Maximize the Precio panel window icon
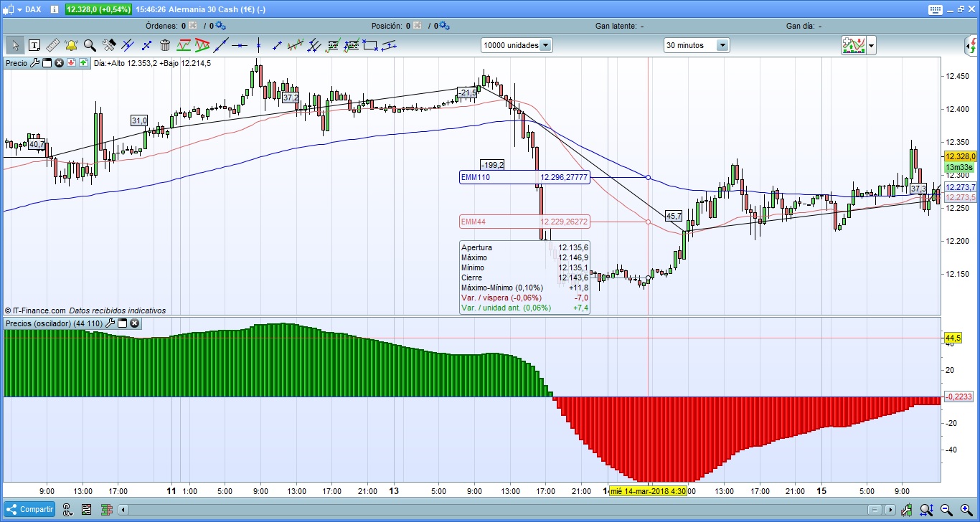Viewport: 980px width, 522px height. click(47, 63)
